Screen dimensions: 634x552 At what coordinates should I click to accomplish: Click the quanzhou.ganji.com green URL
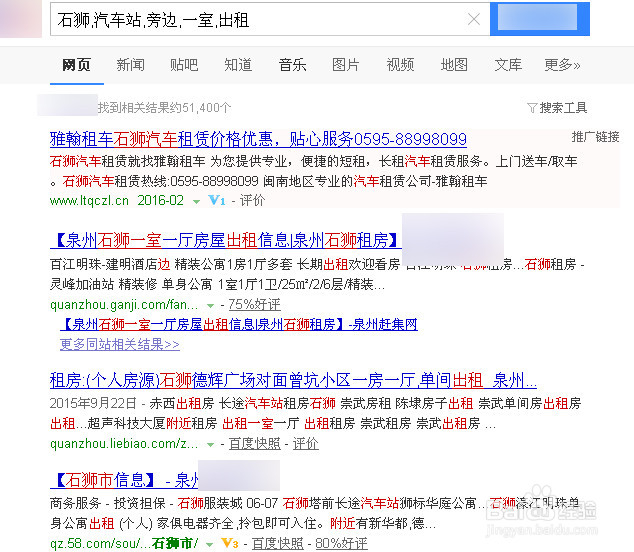[124, 305]
